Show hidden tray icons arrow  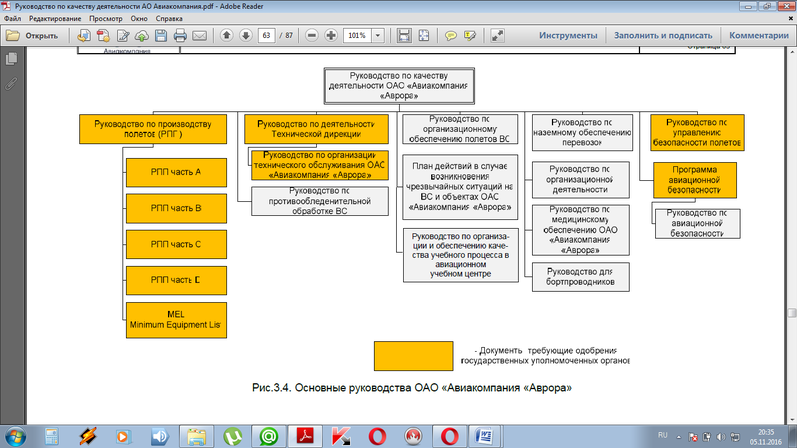pos(679,437)
